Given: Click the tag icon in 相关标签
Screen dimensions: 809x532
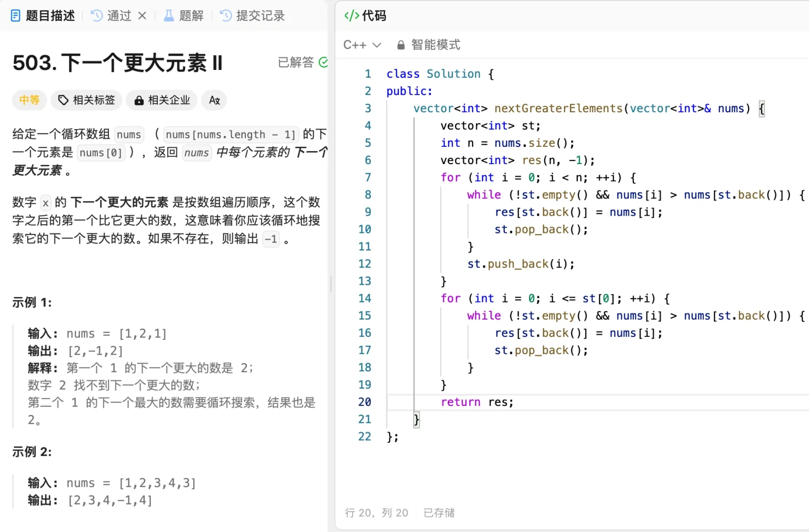Looking at the screenshot, I should pyautogui.click(x=63, y=100).
